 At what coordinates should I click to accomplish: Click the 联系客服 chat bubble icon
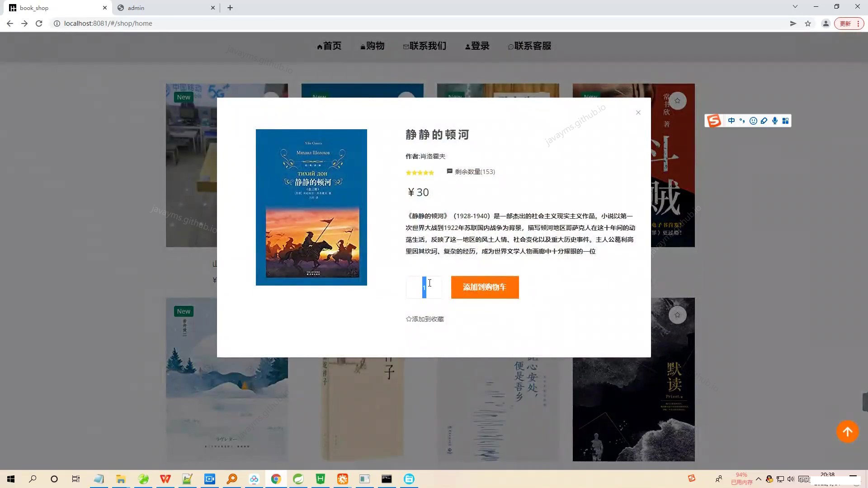pyautogui.click(x=511, y=46)
